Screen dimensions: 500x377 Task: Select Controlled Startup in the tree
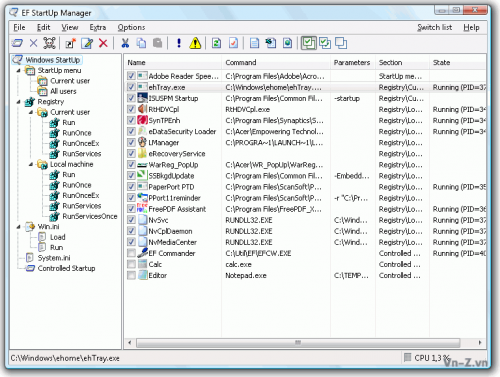coord(66,268)
